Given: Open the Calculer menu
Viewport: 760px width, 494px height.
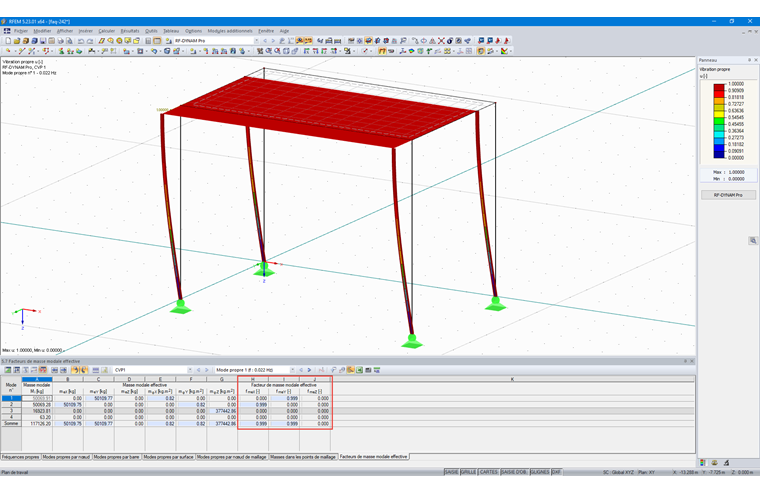Looking at the screenshot, I should point(107,31).
